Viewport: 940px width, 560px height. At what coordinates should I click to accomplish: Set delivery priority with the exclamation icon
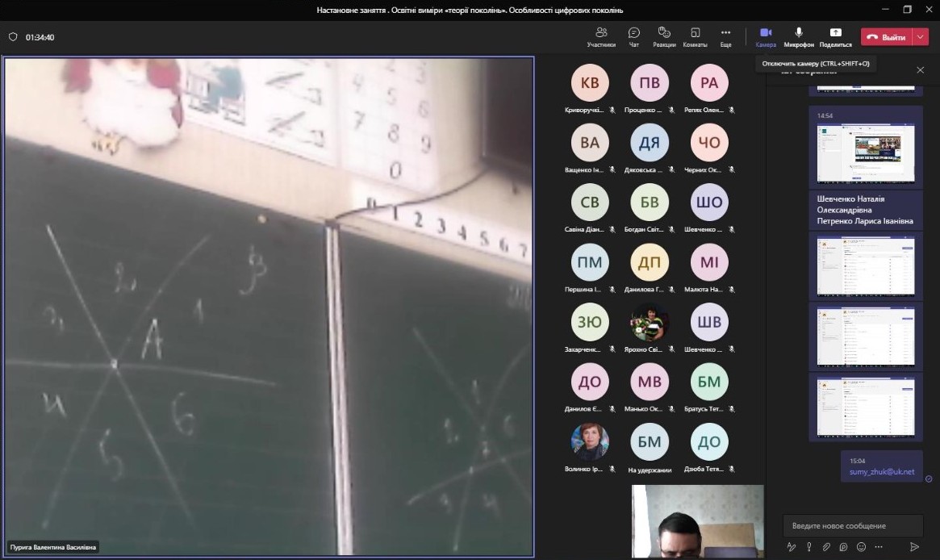click(x=808, y=547)
